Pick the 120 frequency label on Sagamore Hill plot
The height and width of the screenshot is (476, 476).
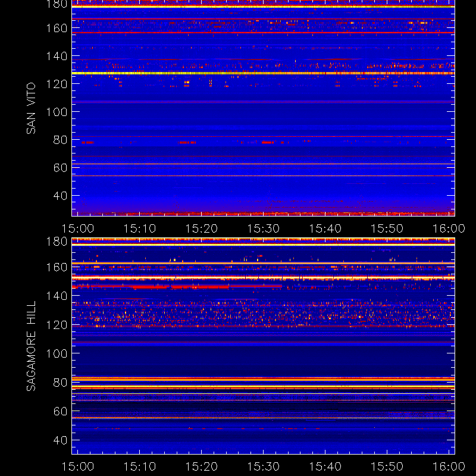point(57,325)
